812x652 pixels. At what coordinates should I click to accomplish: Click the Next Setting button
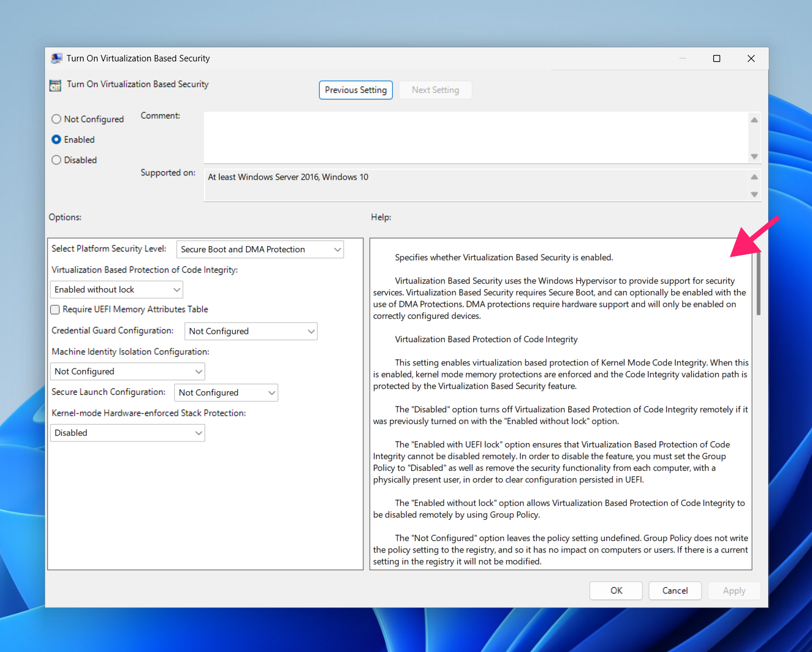click(x=436, y=90)
